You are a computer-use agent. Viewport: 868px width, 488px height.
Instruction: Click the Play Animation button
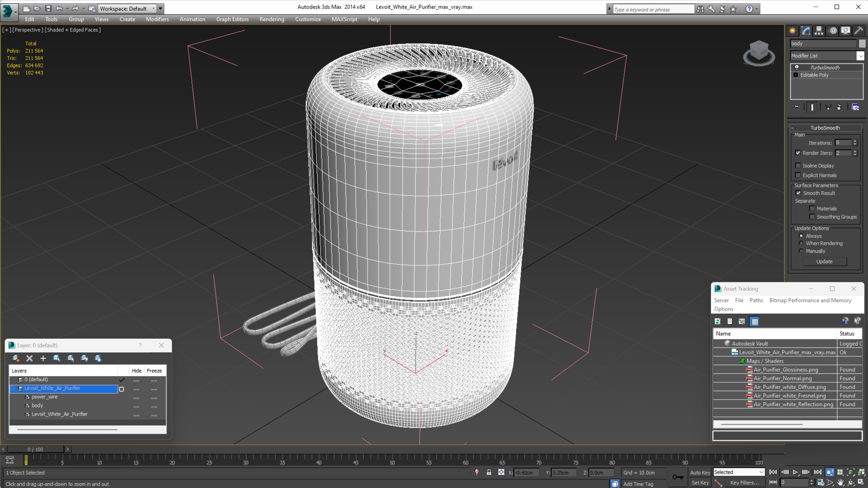point(795,472)
